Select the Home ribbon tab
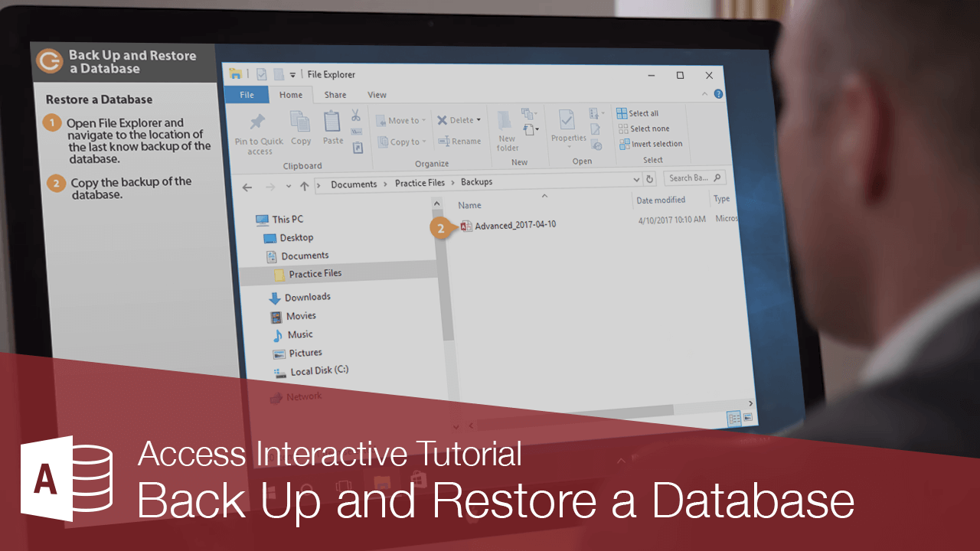 291,95
